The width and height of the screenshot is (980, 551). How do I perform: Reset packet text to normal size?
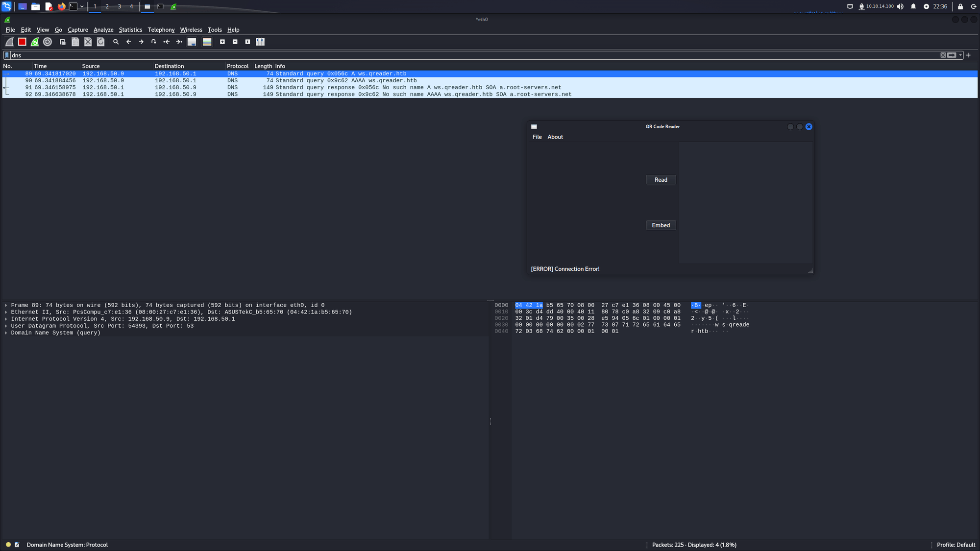pos(248,42)
